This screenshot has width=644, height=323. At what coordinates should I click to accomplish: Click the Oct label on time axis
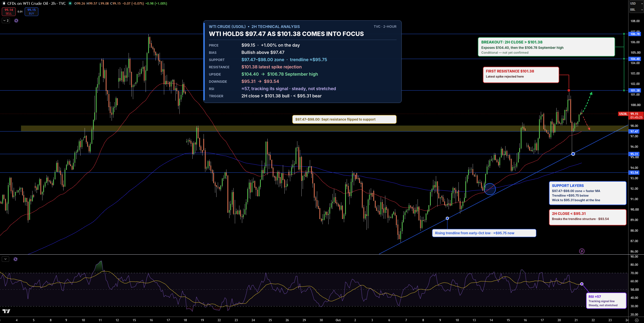click(338, 320)
